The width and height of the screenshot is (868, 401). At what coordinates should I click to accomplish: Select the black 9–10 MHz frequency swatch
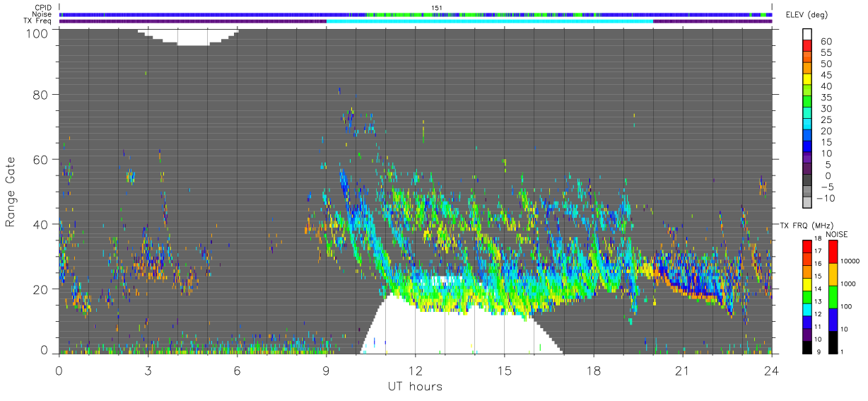[x=808, y=346]
